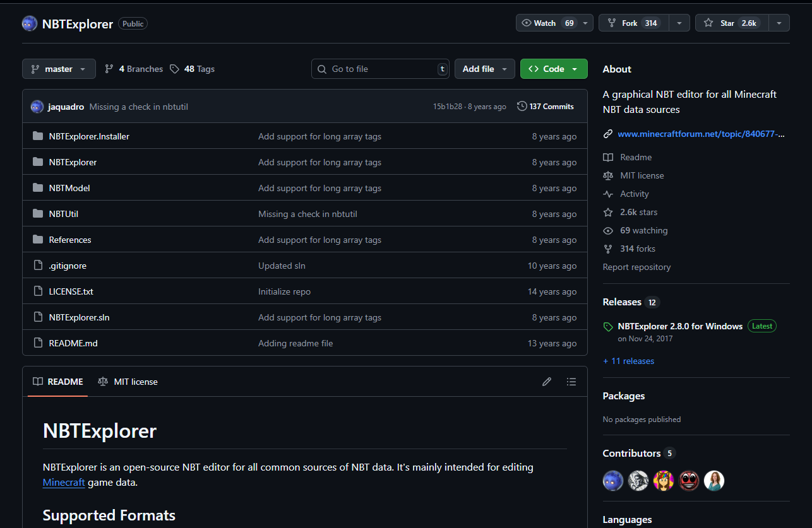Click the star icon beside 2.6k stars

click(x=608, y=212)
